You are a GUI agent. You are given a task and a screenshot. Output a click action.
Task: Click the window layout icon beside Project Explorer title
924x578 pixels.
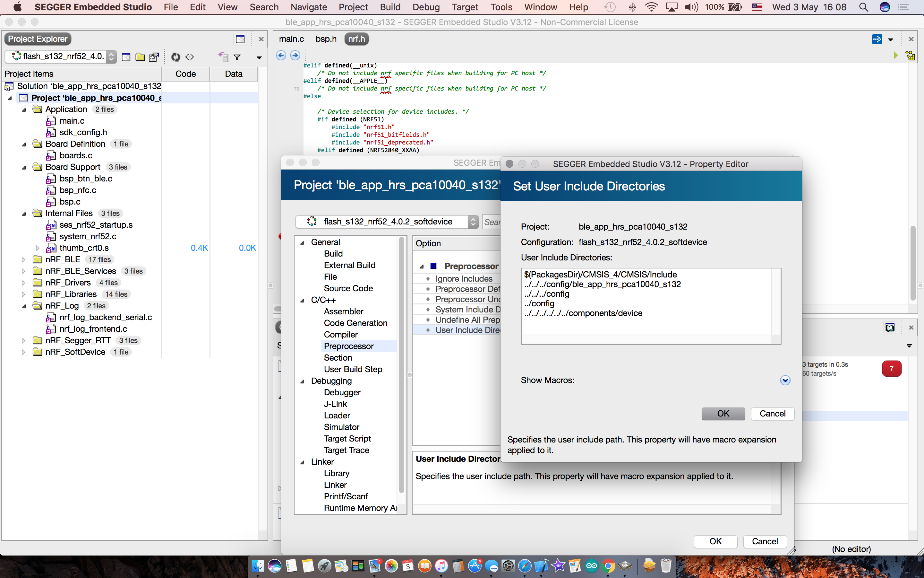pyautogui.click(x=240, y=39)
